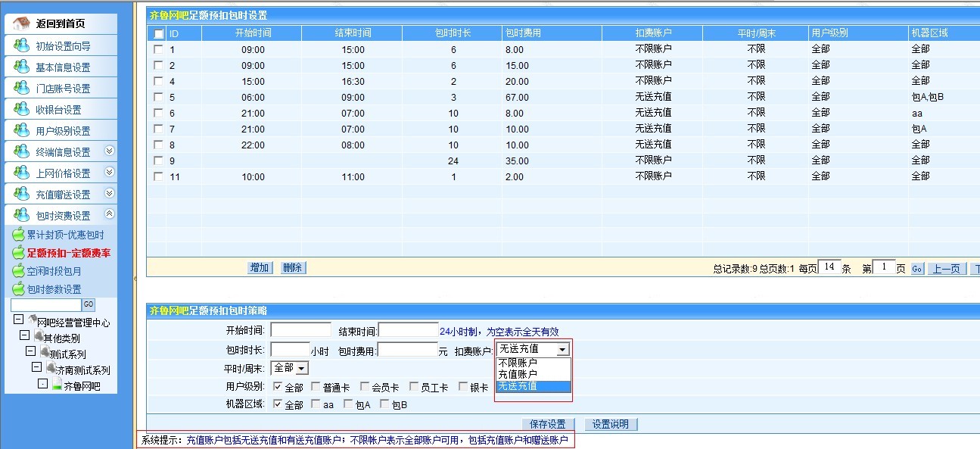
Task: Open the 平时/周末 dropdown
Action: click(291, 368)
